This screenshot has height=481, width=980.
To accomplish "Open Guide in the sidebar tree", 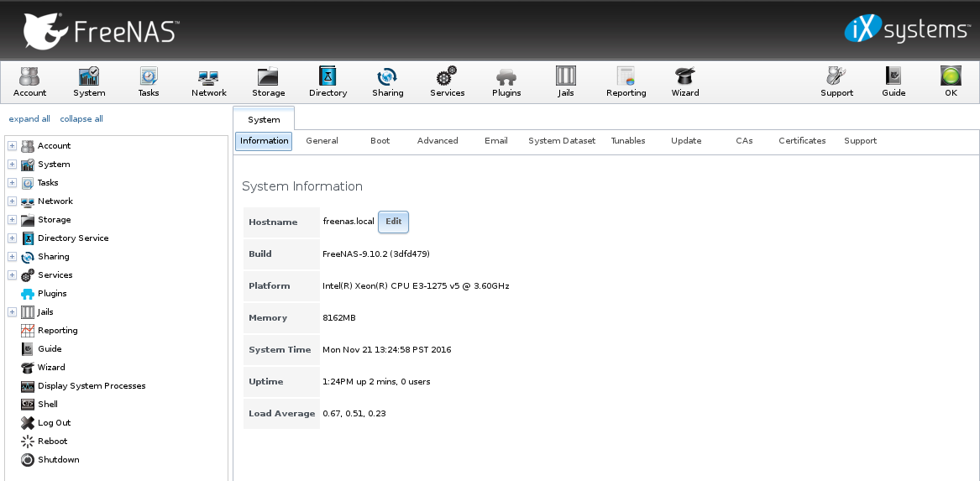I will pos(50,348).
